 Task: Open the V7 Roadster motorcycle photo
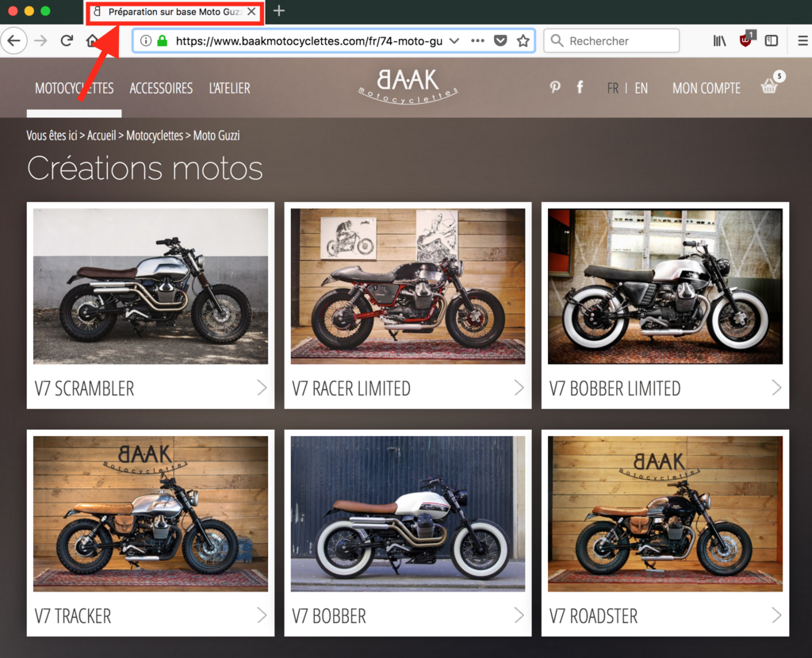[x=665, y=514]
